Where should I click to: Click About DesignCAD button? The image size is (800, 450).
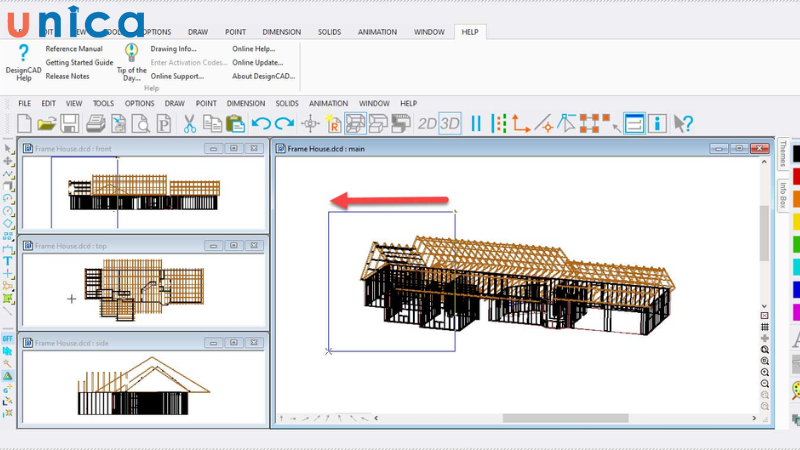[x=264, y=76]
